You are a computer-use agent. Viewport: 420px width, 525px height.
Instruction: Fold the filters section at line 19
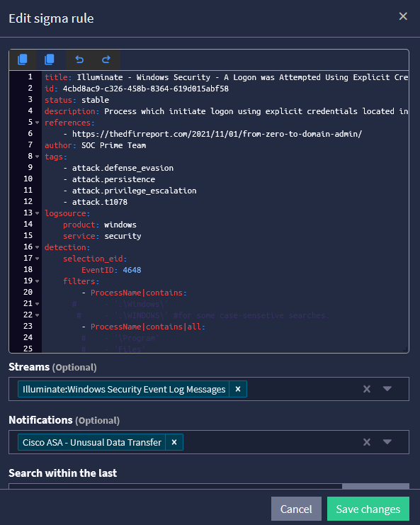pos(37,281)
